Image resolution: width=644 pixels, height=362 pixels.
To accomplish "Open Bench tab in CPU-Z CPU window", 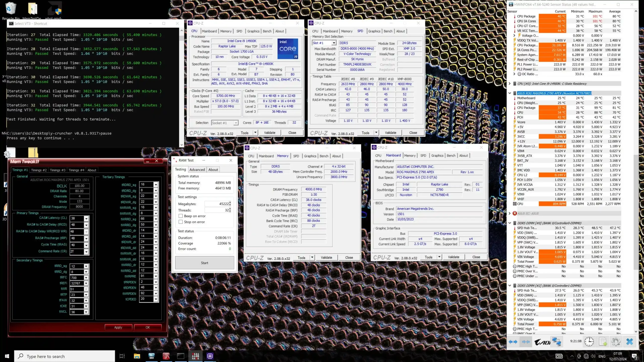I will (x=267, y=31).
